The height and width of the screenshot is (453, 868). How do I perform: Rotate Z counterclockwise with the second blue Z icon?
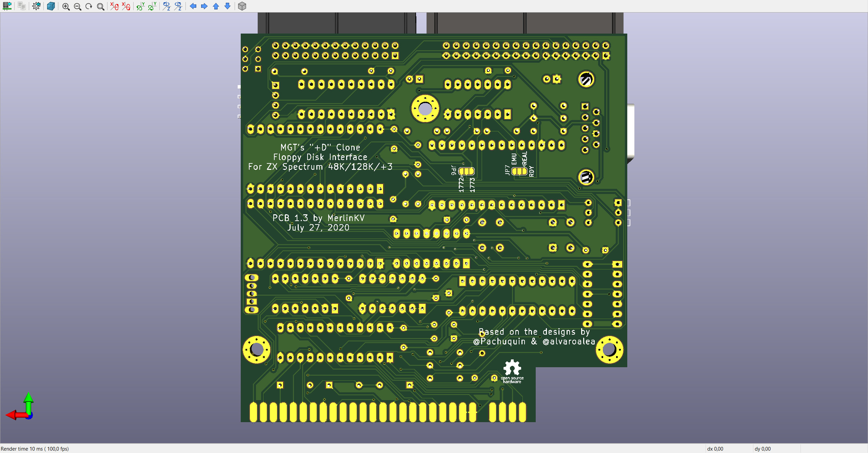coord(178,6)
